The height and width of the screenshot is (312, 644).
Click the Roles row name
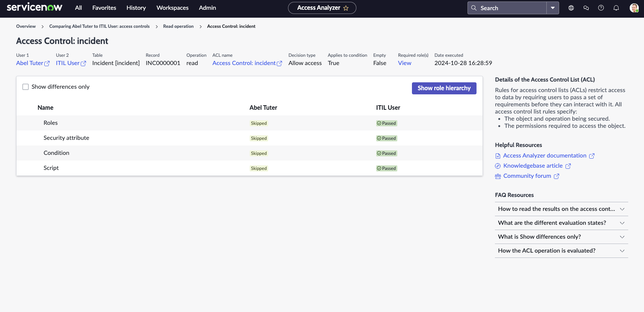(51, 123)
